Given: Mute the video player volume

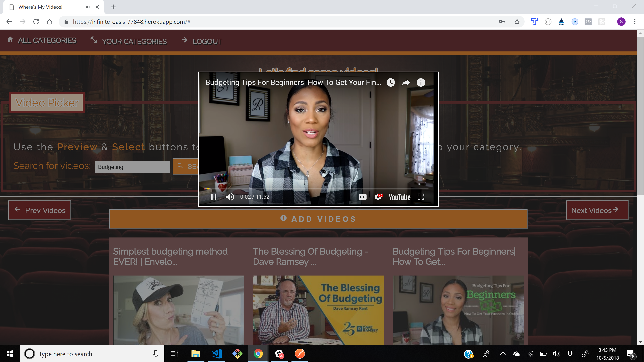Looking at the screenshot, I should click(x=230, y=197).
